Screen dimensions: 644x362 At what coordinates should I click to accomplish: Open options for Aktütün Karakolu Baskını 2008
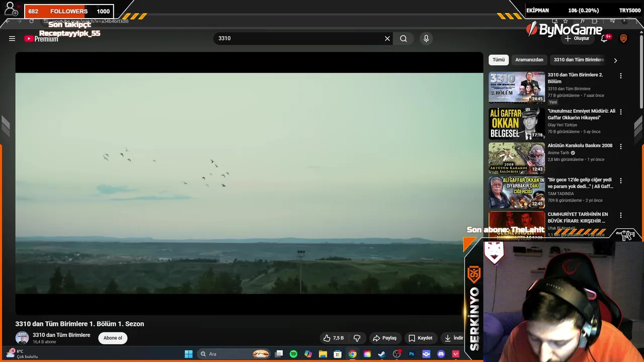click(x=620, y=146)
